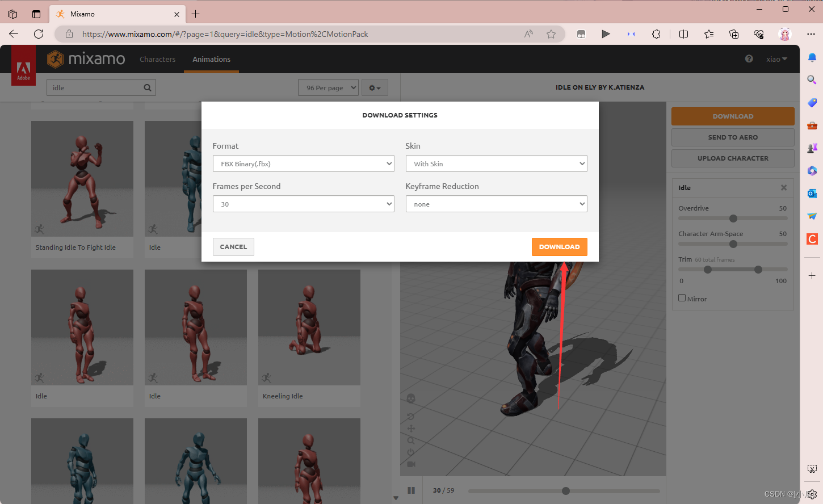The width and height of the screenshot is (823, 504).
Task: Open the Keyframe Reduction dropdown
Action: tap(496, 204)
